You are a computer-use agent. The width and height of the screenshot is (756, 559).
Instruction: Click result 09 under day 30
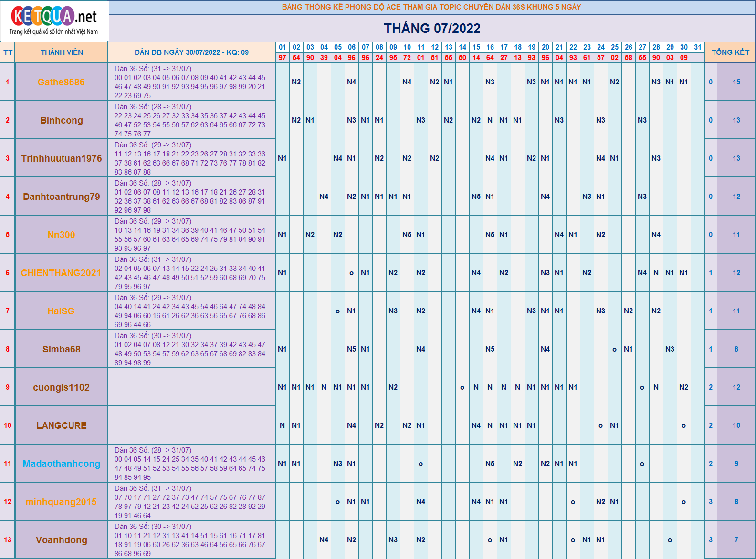(684, 58)
